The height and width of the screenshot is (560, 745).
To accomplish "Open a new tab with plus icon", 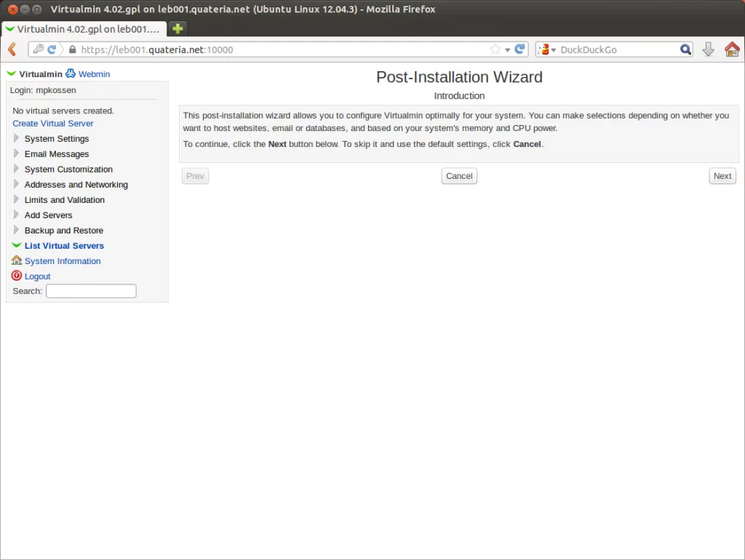I will pos(178,29).
